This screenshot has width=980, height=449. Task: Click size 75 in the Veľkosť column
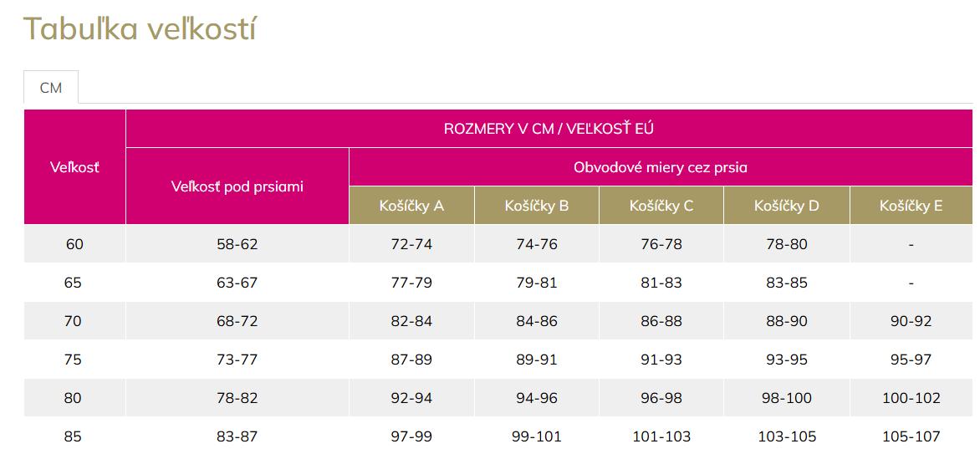click(x=74, y=360)
